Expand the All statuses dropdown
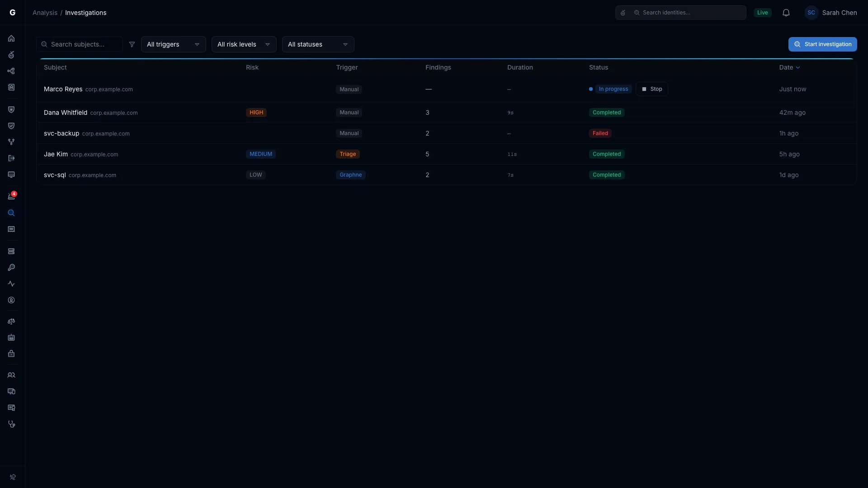The height and width of the screenshot is (488, 868). point(318,44)
